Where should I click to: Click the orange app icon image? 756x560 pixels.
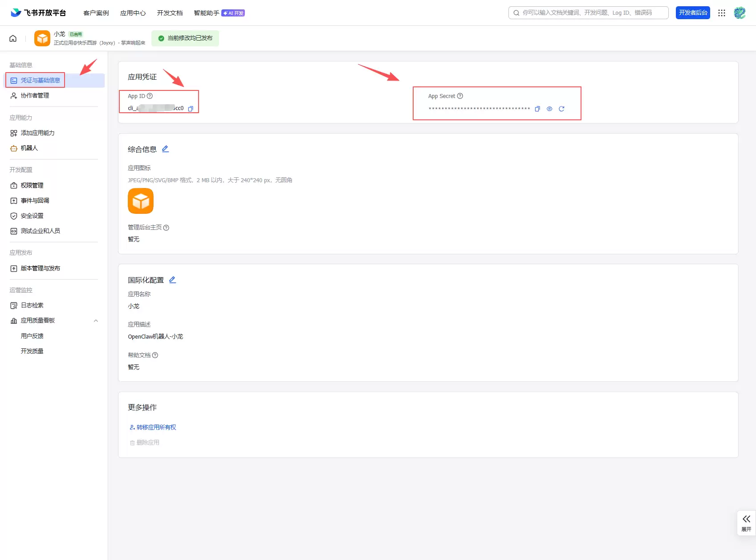[x=141, y=201]
